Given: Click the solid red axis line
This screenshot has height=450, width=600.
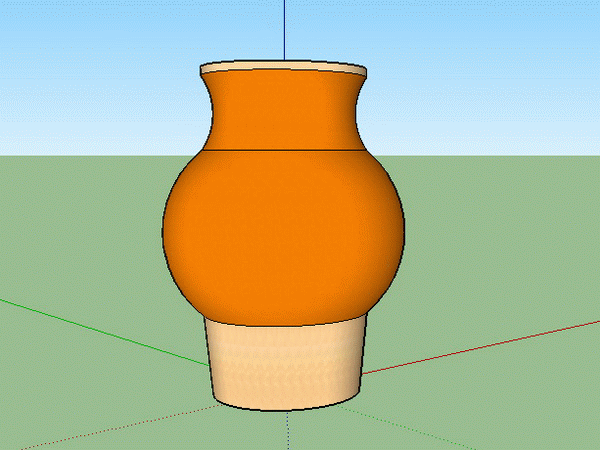Looking at the screenshot, I should (x=481, y=347).
